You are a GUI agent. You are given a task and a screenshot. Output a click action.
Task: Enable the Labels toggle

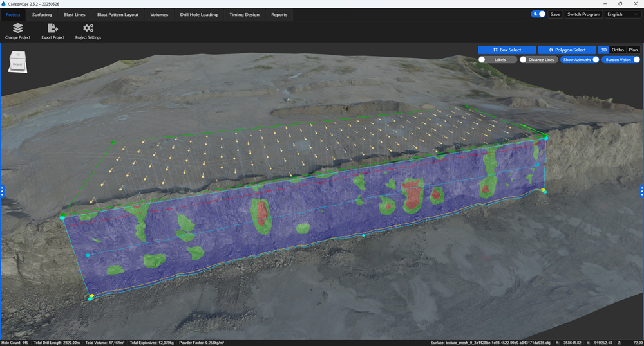(482, 60)
